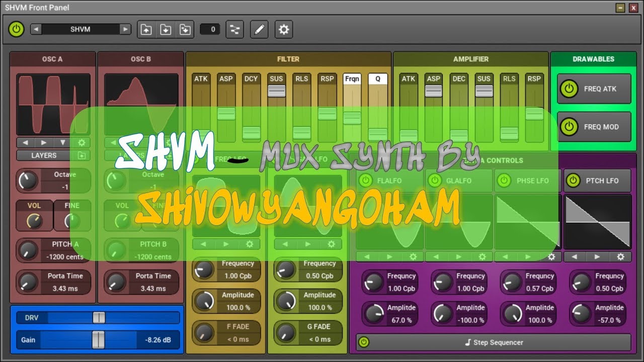
Task: Open PTCH LFO waveform settings gear
Action: tap(620, 256)
